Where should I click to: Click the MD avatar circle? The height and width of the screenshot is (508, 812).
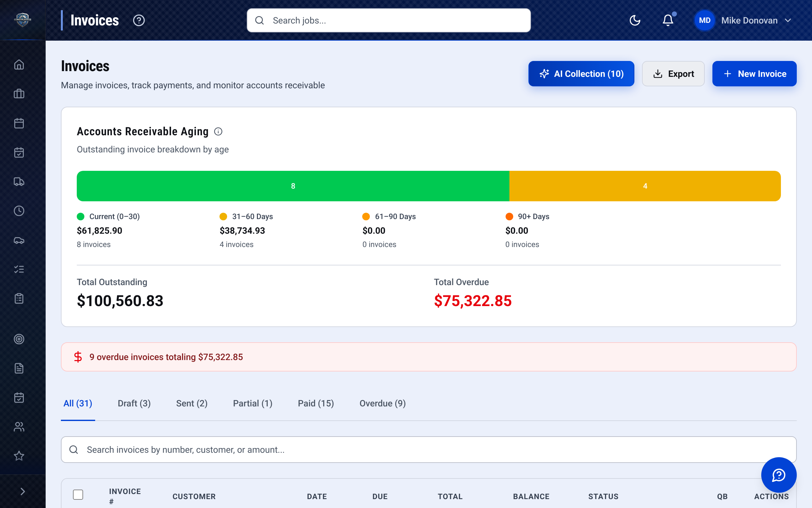point(704,21)
